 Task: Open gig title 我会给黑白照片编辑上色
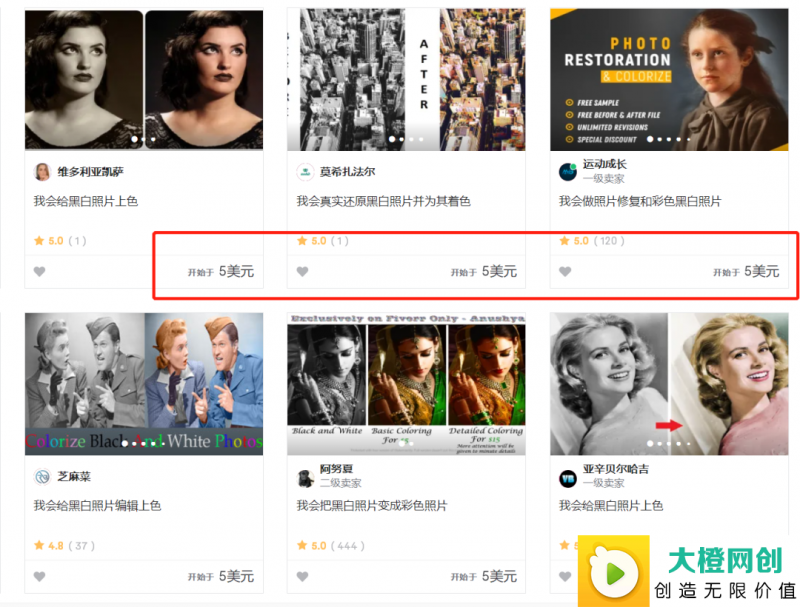pos(97,505)
